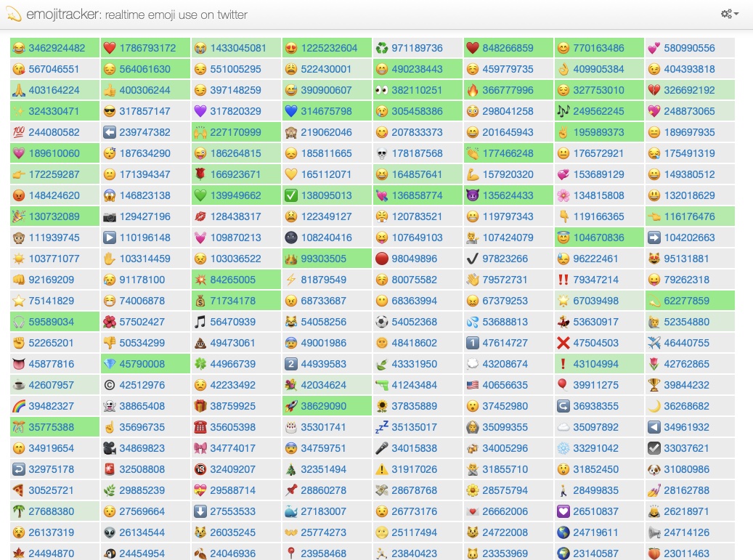753x560 pixels.
Task: Click the soccer ball emoji
Action: coord(382,322)
